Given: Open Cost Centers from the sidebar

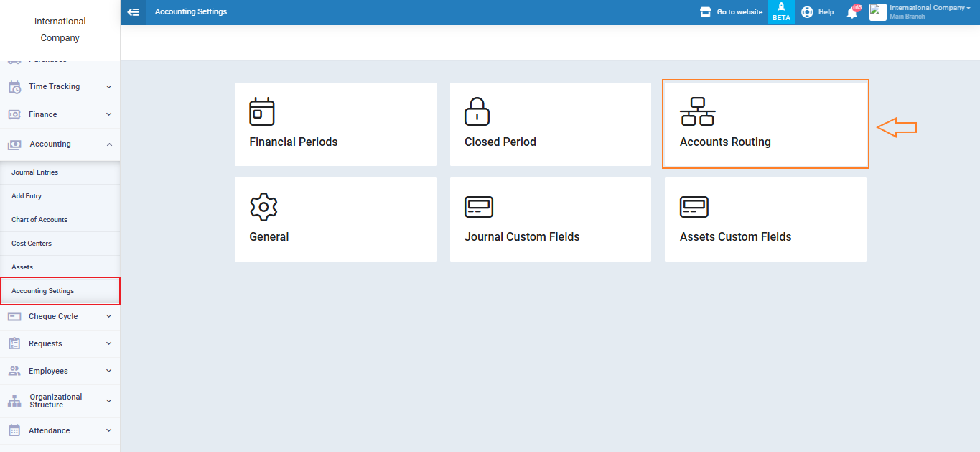Looking at the screenshot, I should tap(32, 244).
